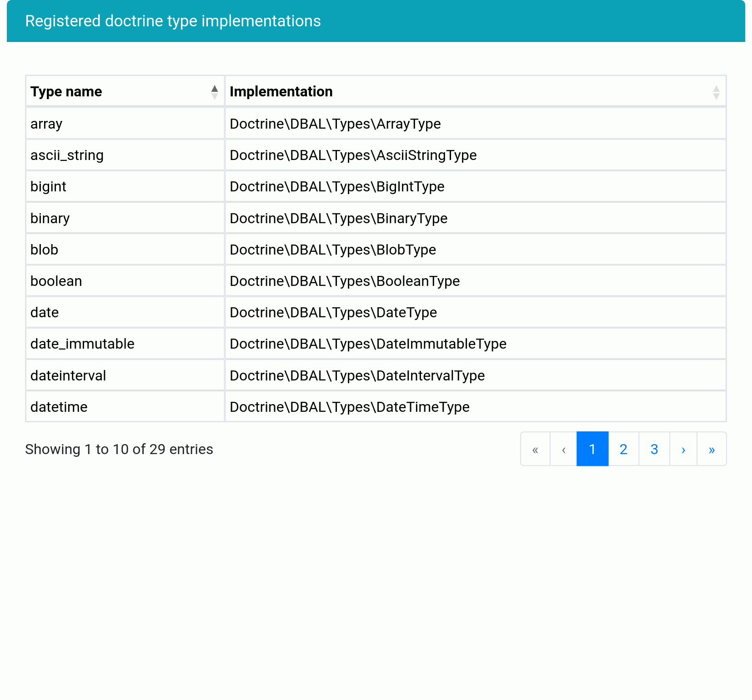Click 'Showing 1 to 10 of 29 entries' text
This screenshot has height=700, width=752.
click(119, 449)
